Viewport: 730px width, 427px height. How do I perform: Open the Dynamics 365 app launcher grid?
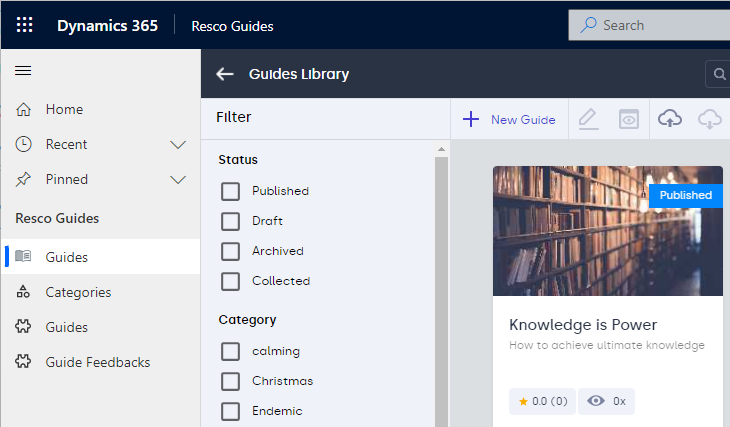(x=25, y=25)
